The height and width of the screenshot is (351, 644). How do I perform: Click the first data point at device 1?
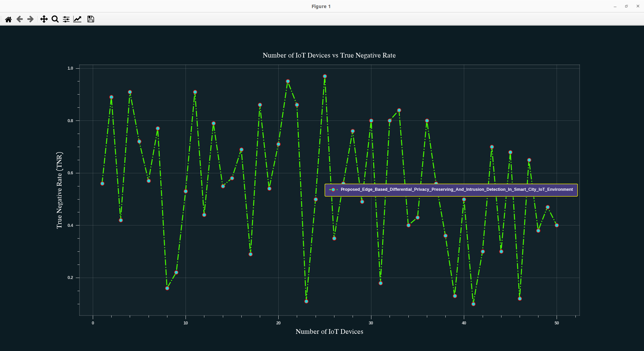coord(102,184)
